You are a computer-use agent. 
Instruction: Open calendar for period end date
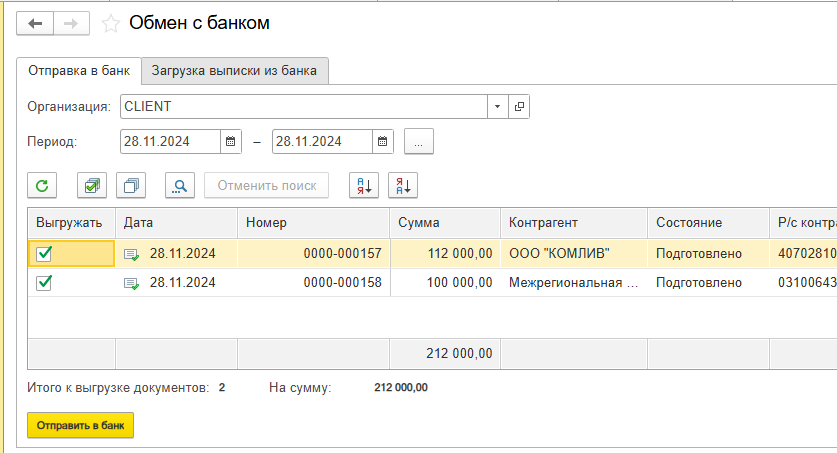point(383,142)
